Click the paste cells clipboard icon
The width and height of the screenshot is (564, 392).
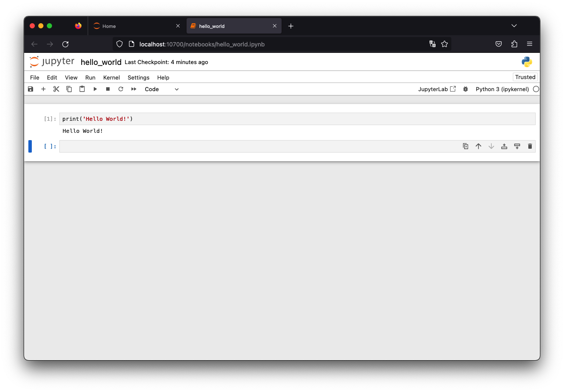(82, 89)
